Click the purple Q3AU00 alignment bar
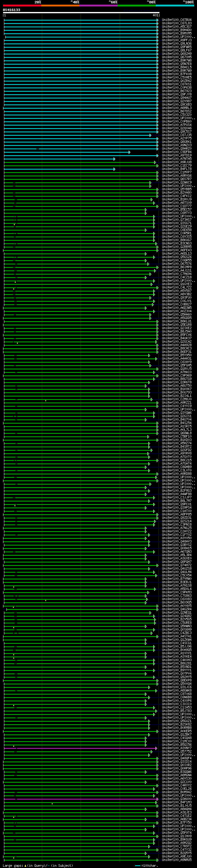The width and height of the screenshot is (197, 868). click(81, 799)
